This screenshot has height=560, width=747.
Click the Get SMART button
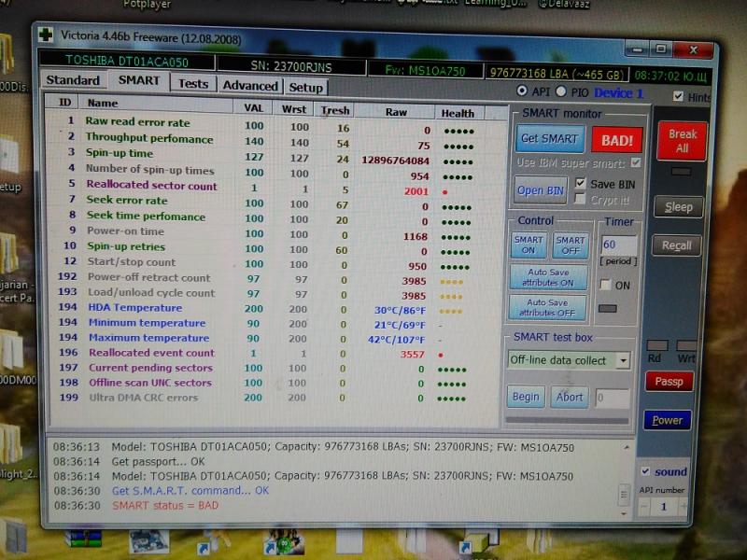tap(550, 138)
